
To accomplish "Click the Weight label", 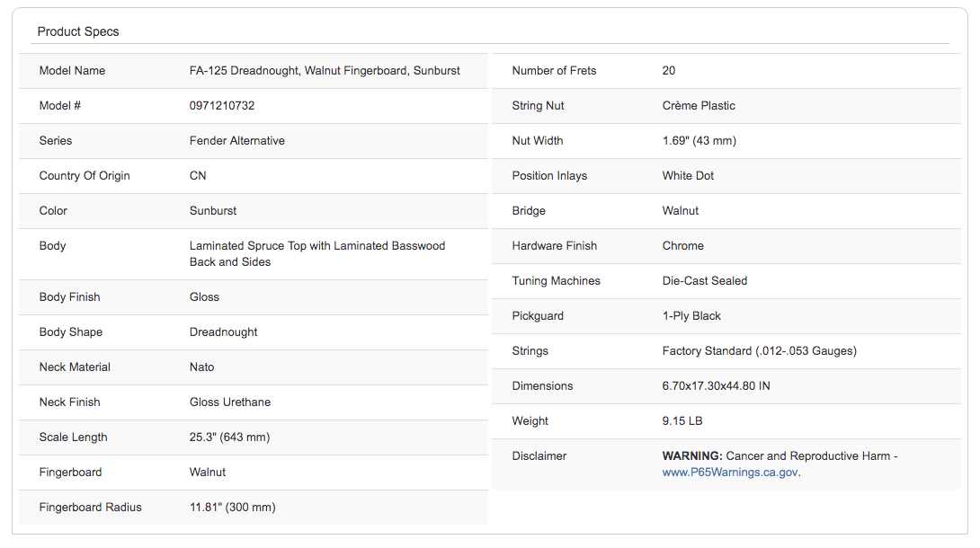I will [530, 420].
